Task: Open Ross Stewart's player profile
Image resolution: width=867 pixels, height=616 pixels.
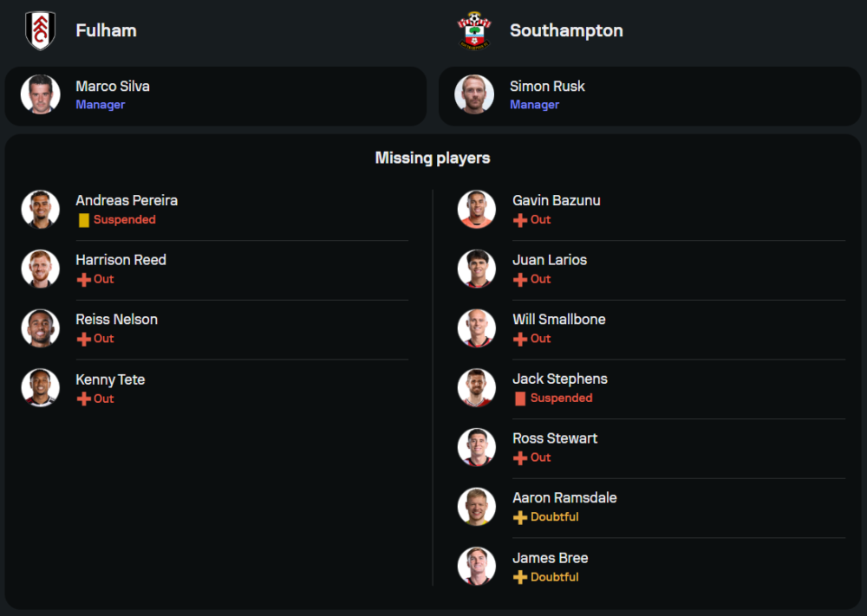Action: click(x=555, y=438)
